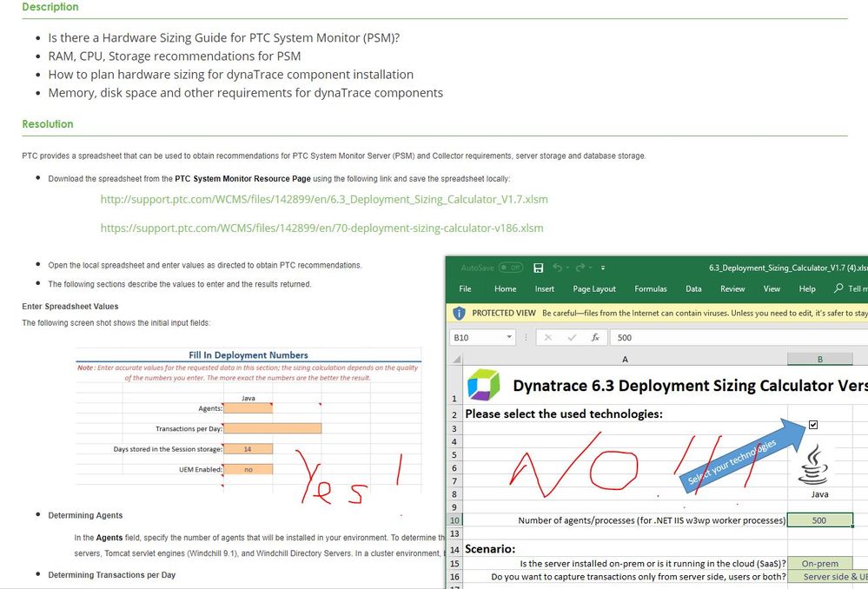868x589 pixels.
Task: Click the Select All corner triangle
Action: 457,360
